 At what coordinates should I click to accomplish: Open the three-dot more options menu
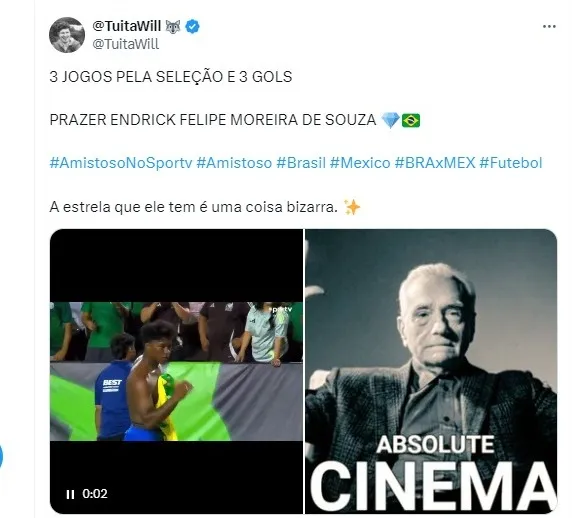coord(549,26)
